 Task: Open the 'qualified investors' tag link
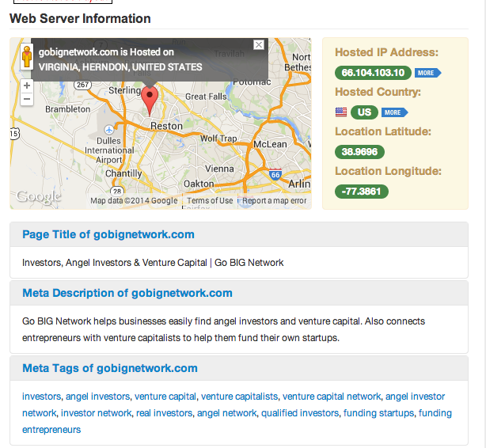tap(300, 413)
